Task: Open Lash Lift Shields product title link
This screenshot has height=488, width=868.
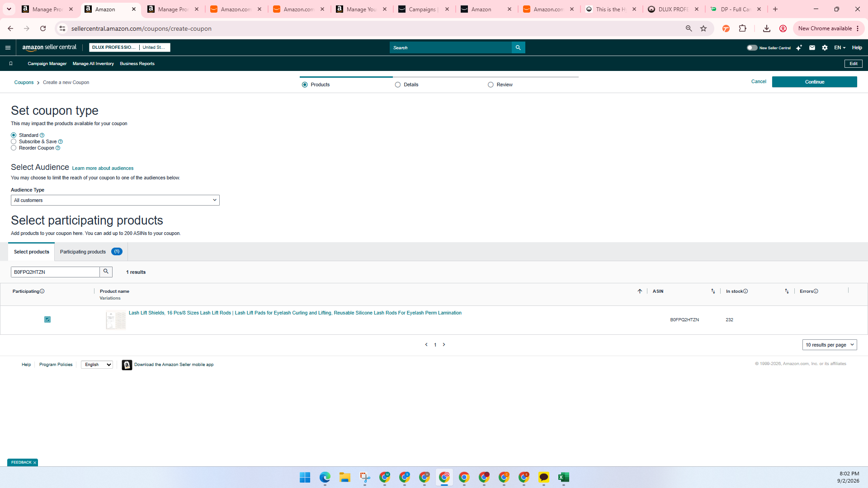Action: 295,313
